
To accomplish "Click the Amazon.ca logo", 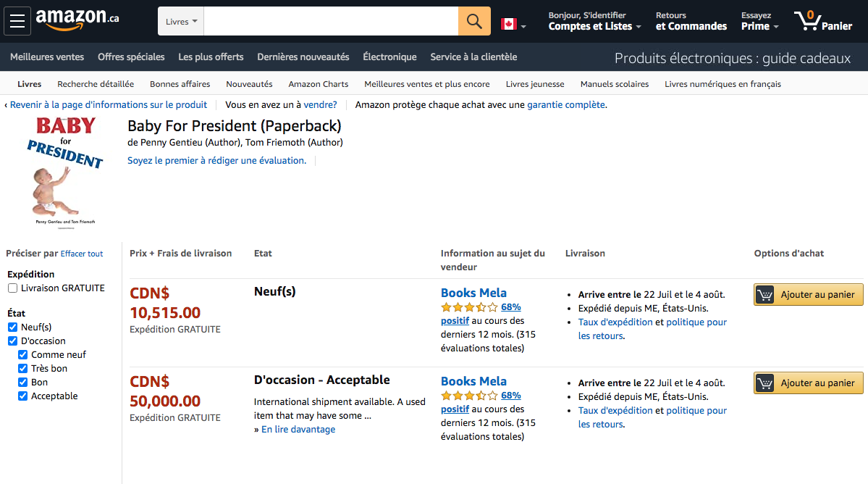I will point(77,20).
